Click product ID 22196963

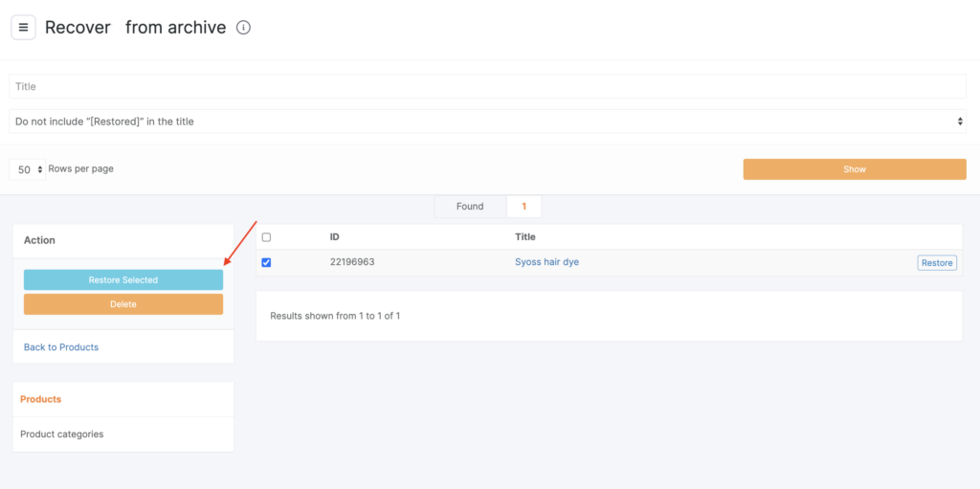pyautogui.click(x=352, y=262)
